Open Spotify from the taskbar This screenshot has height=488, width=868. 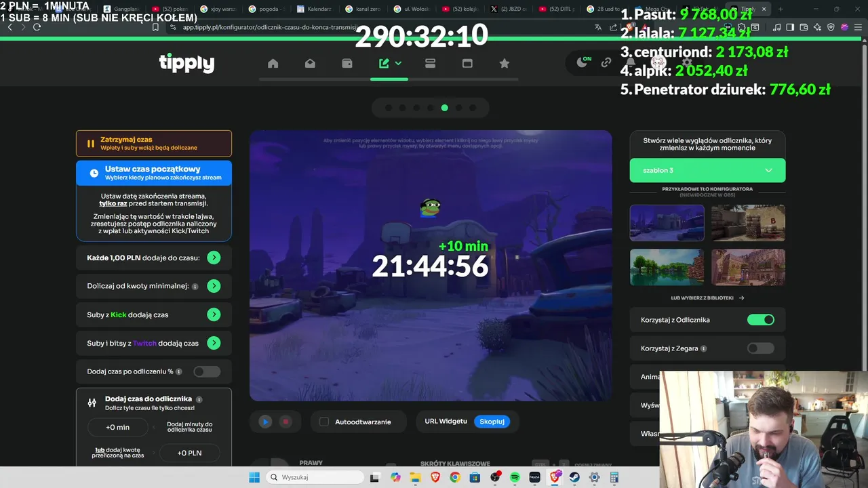515,477
